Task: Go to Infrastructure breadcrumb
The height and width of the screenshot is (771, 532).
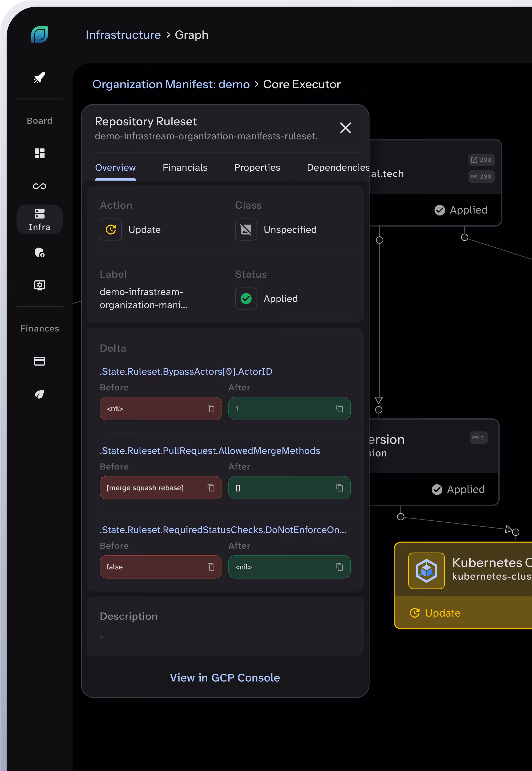Action: [x=123, y=35]
